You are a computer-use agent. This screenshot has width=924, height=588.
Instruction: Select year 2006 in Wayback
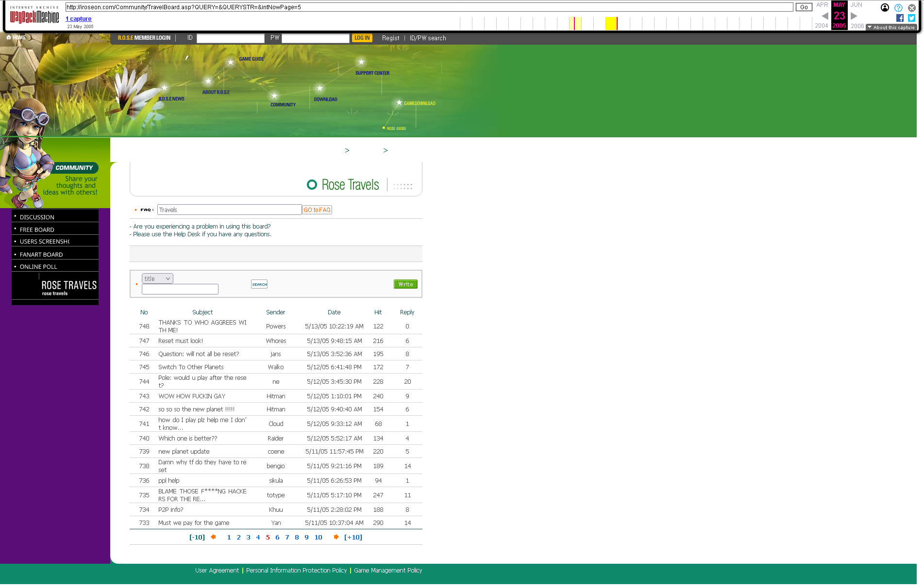click(x=857, y=26)
